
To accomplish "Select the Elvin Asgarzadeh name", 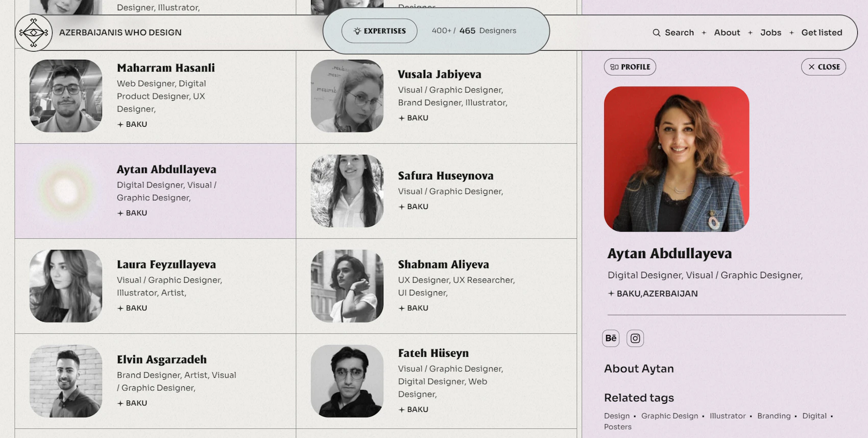I will (x=162, y=360).
